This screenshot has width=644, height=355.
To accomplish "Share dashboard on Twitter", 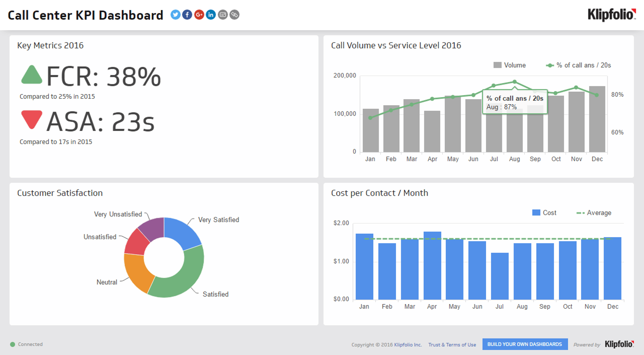I will (175, 15).
